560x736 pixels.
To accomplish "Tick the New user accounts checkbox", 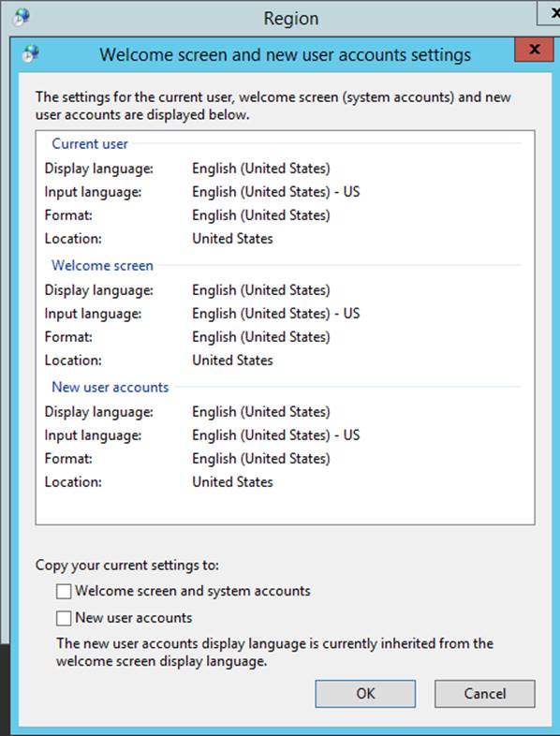I will click(x=64, y=618).
